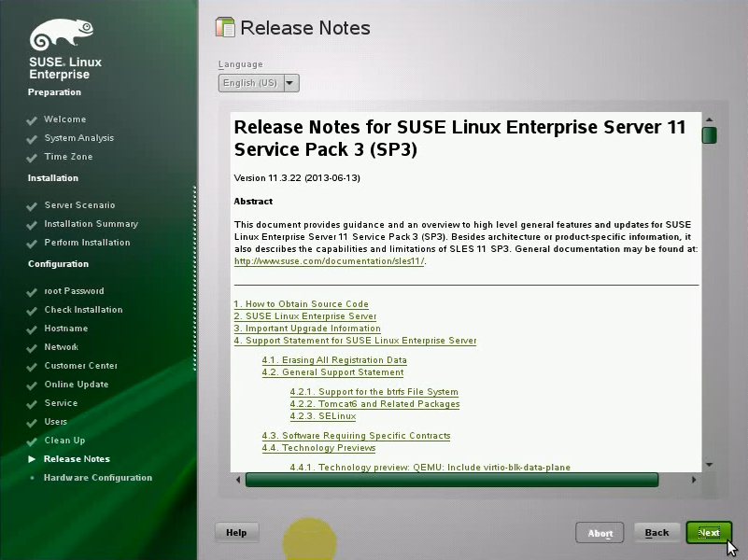This screenshot has height=560, width=748.
Task: Click the Next button
Action: pos(709,532)
